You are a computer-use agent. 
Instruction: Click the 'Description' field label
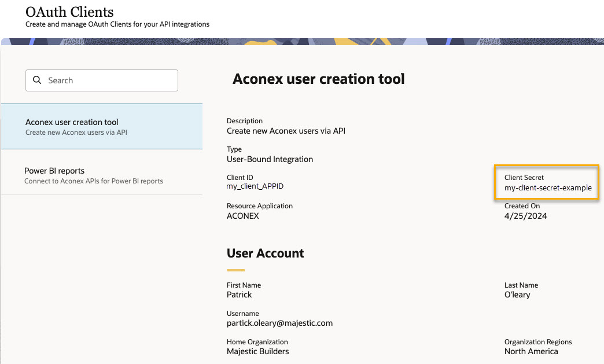pos(245,121)
